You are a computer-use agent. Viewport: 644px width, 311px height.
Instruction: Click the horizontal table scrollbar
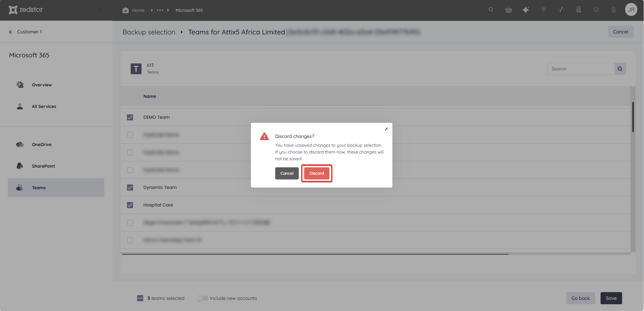(x=315, y=254)
